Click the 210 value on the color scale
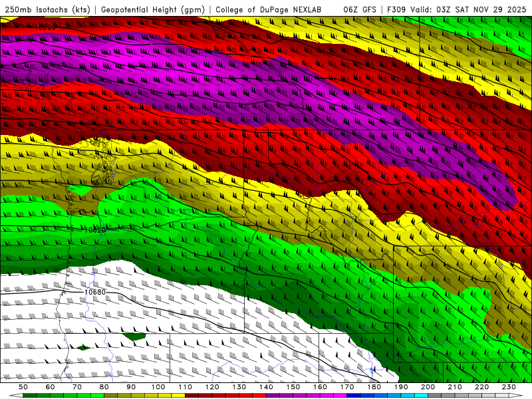 pos(455,387)
